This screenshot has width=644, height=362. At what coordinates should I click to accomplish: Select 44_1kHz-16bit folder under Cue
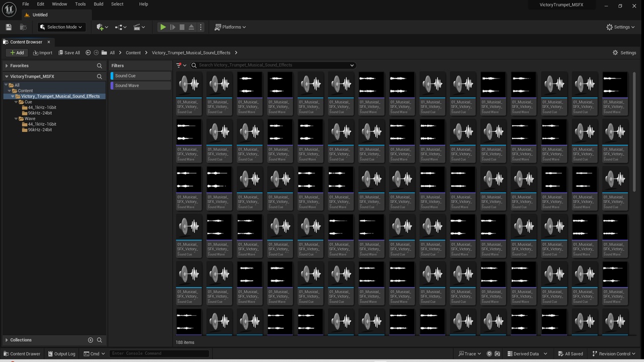coord(42,108)
